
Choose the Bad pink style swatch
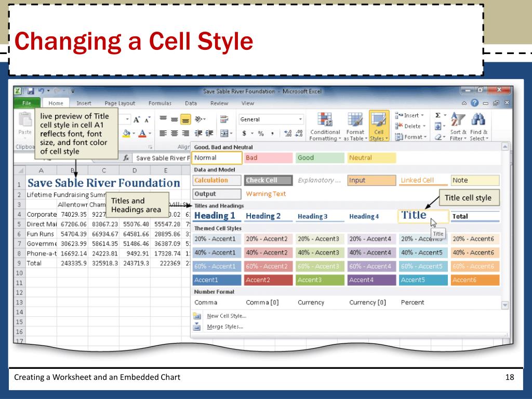coord(269,158)
